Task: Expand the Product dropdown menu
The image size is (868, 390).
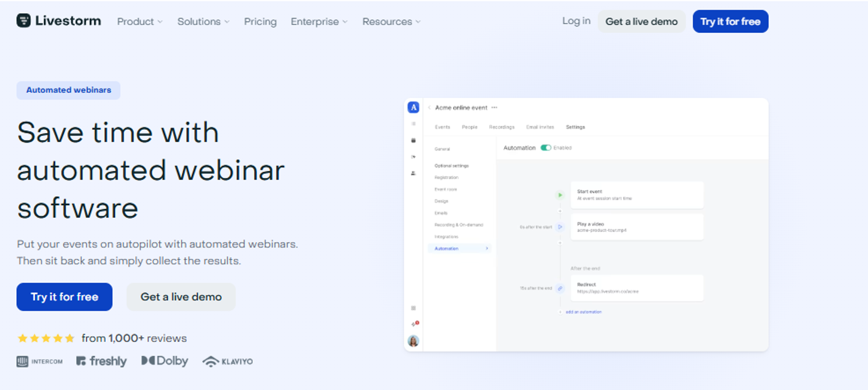Action: (x=140, y=22)
